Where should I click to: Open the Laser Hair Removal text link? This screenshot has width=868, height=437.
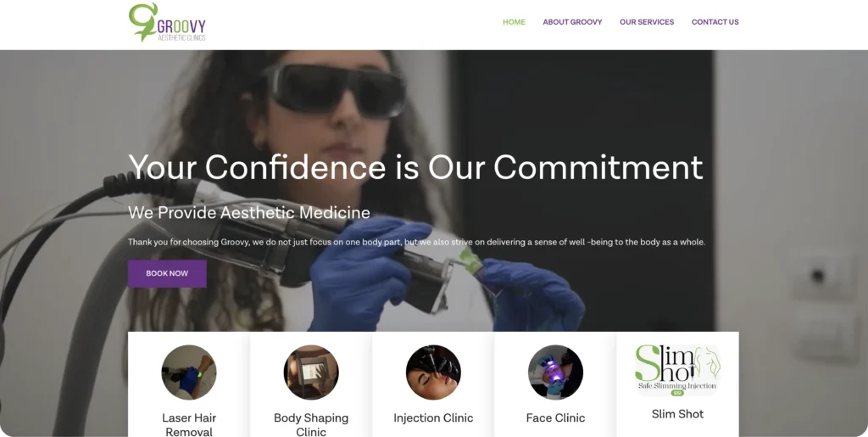189,425
